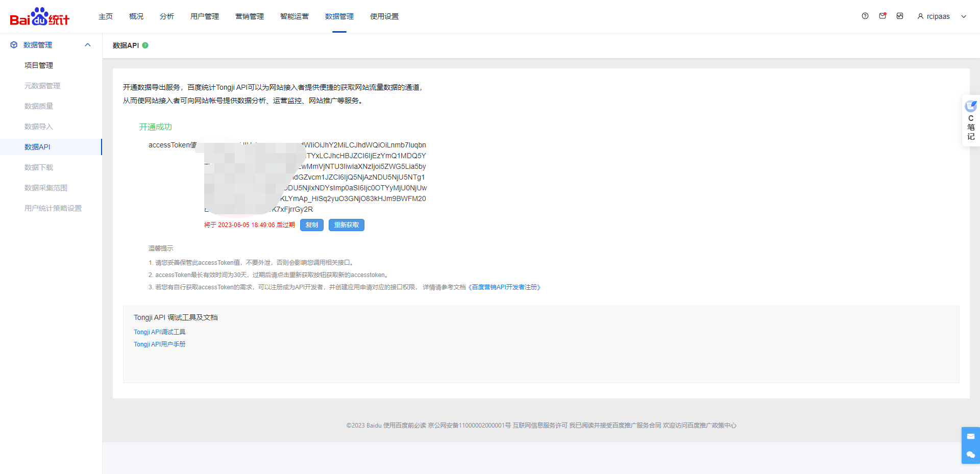Select 项目管理 in the sidebar
980x474 pixels.
pos(38,65)
